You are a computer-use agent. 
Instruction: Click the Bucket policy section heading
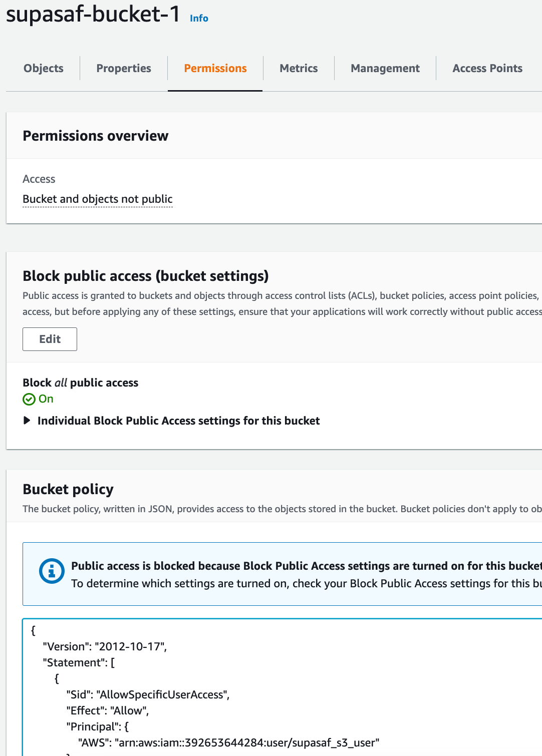point(68,489)
